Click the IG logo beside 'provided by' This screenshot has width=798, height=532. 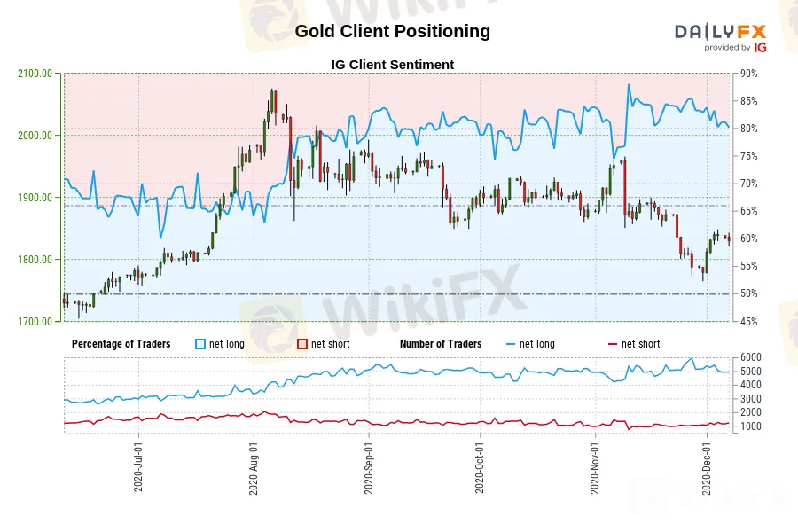click(x=760, y=48)
